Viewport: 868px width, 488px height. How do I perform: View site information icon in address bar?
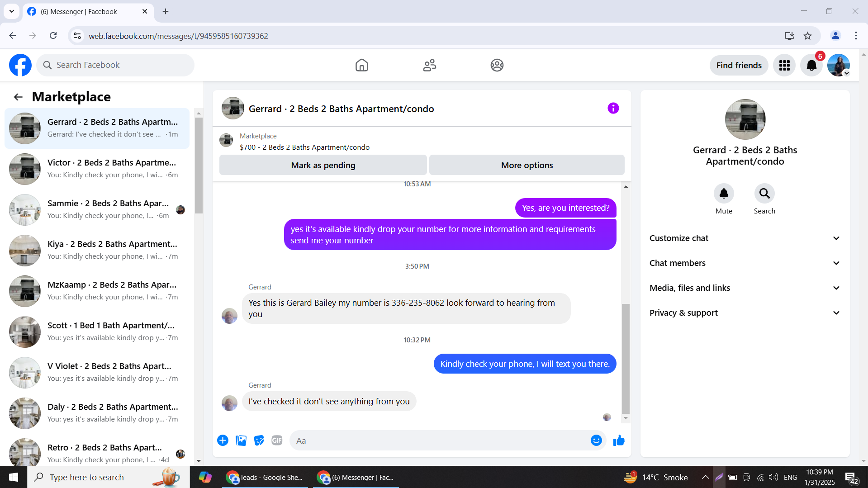coord(77,36)
